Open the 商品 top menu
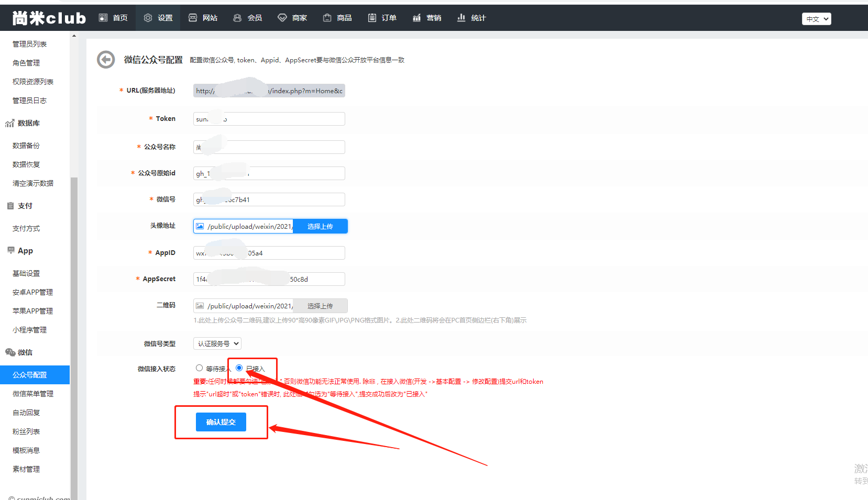The height and width of the screenshot is (500, 868). [x=337, y=18]
